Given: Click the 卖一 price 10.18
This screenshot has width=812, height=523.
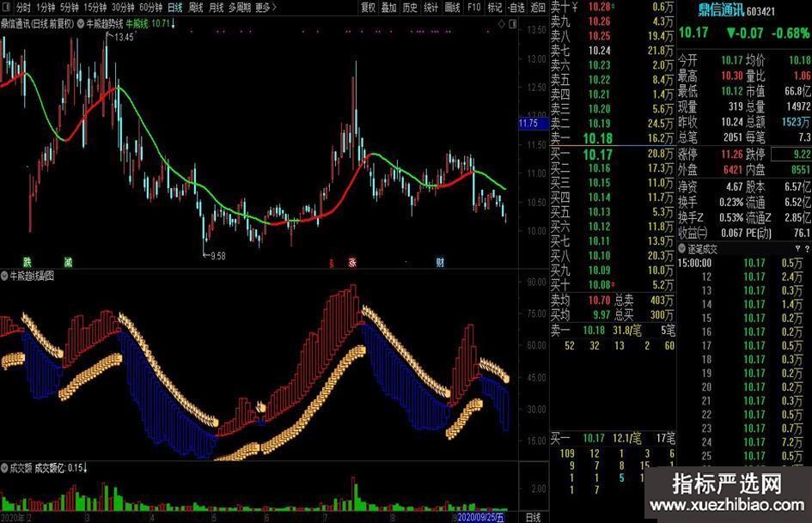Looking at the screenshot, I should [x=597, y=139].
